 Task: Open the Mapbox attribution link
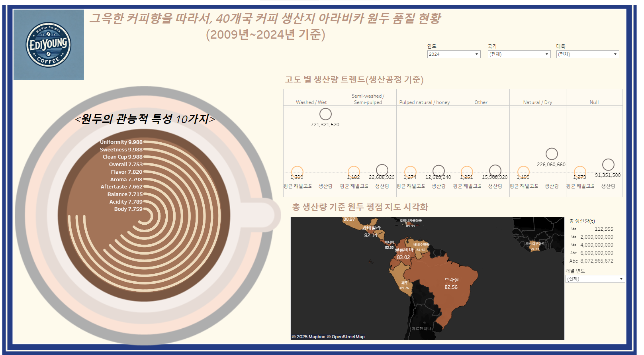pyautogui.click(x=309, y=337)
